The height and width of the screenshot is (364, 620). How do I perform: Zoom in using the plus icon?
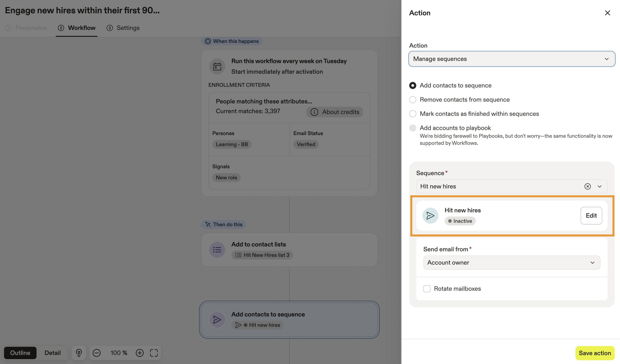point(140,353)
